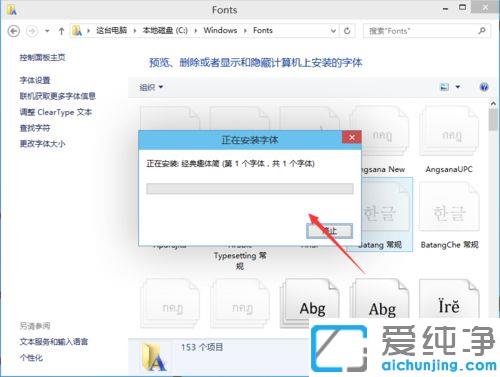The height and width of the screenshot is (377, 500).
Task: Select 本地磁盘 (C:) breadcrumb
Action: (165, 30)
